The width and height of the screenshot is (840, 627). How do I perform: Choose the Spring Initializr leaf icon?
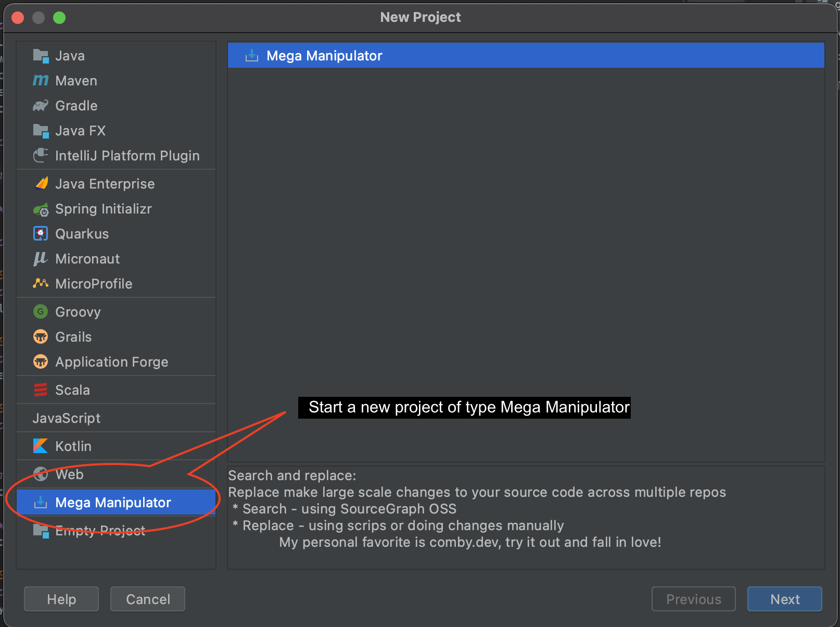click(x=41, y=209)
